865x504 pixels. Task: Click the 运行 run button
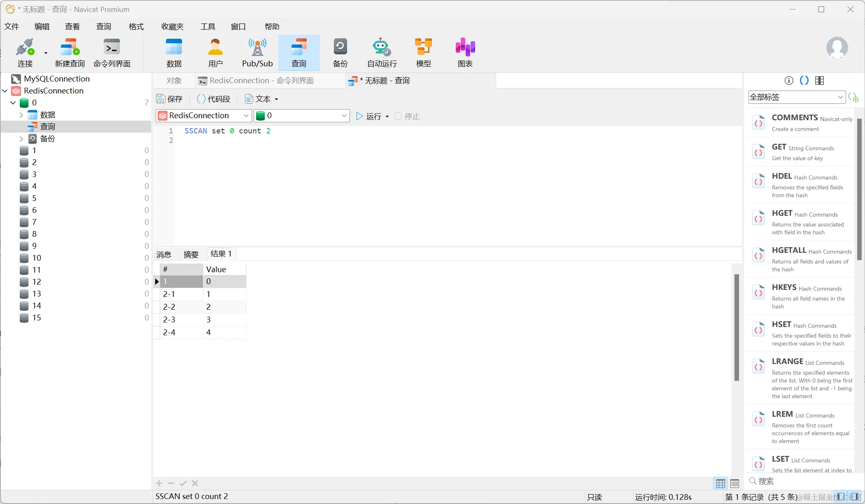(369, 116)
